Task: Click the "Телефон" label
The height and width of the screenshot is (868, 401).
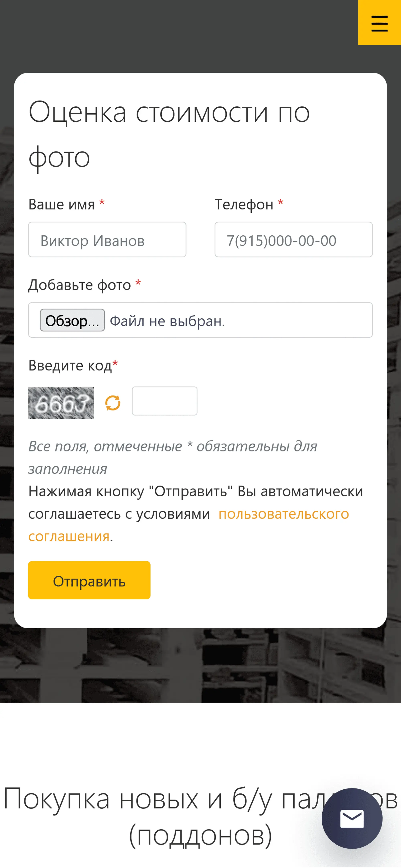Action: click(x=244, y=205)
